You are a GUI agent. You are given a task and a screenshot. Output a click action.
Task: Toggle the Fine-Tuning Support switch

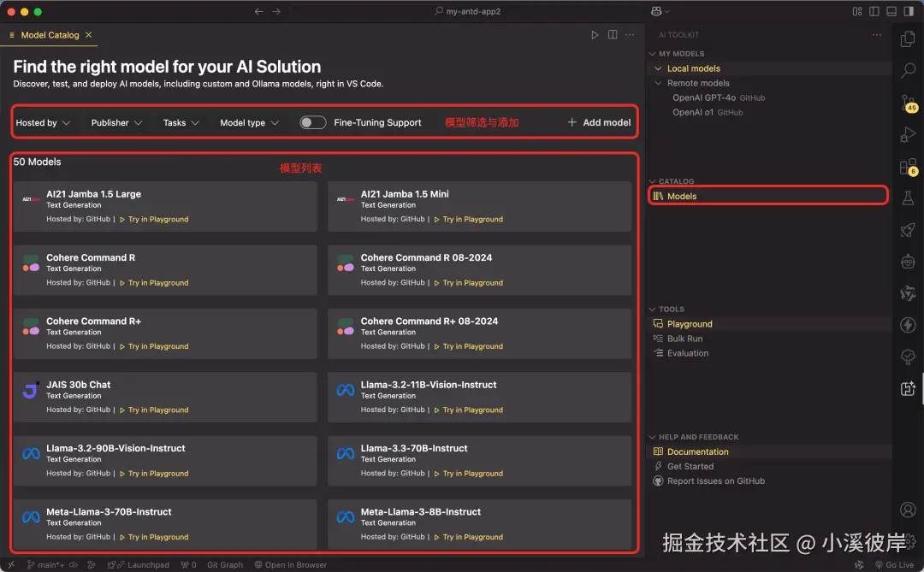pyautogui.click(x=312, y=122)
